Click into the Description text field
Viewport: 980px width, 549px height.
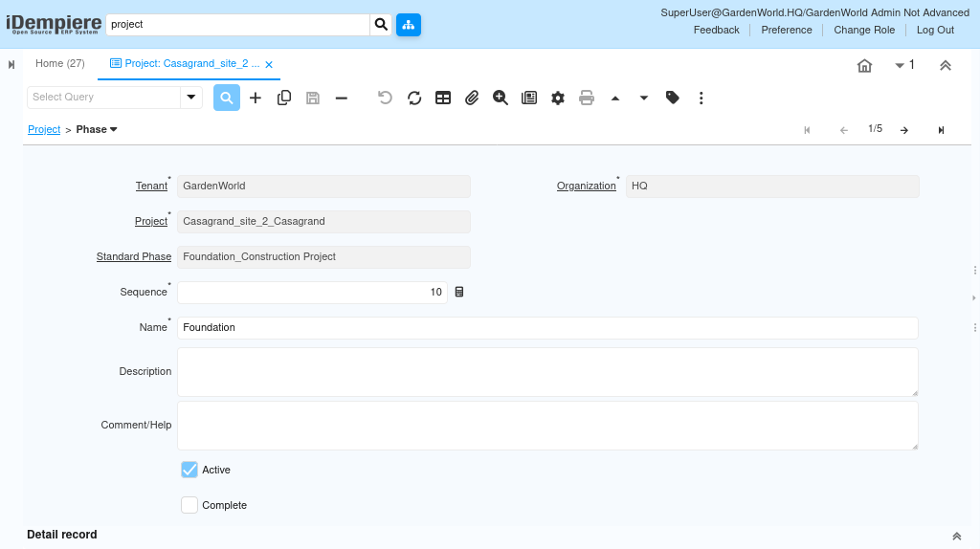(547, 372)
